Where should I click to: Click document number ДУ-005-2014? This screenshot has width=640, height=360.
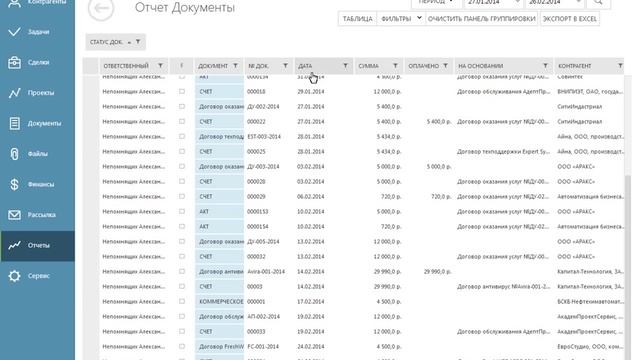click(x=263, y=242)
